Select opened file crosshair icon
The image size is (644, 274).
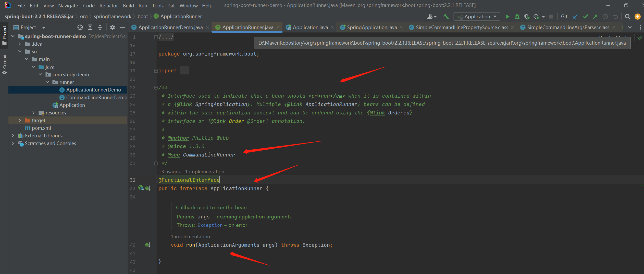click(x=80, y=27)
